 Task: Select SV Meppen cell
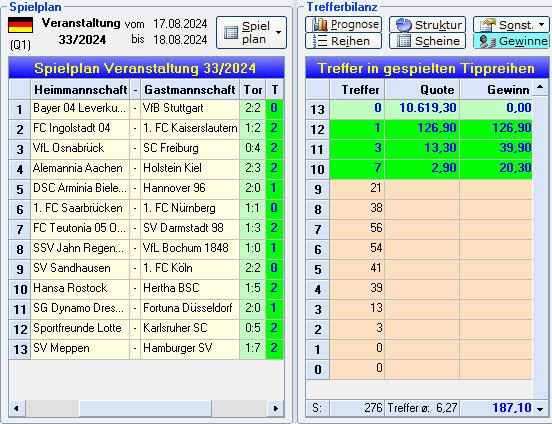[80, 349]
